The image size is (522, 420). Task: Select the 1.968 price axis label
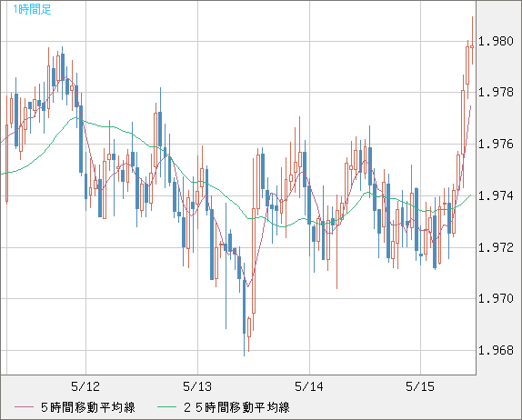496,350
